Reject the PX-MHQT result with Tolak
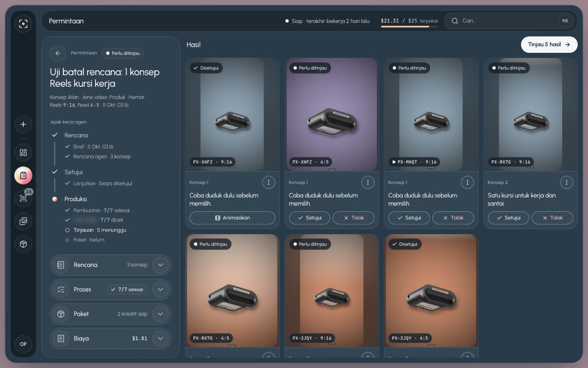 [453, 218]
